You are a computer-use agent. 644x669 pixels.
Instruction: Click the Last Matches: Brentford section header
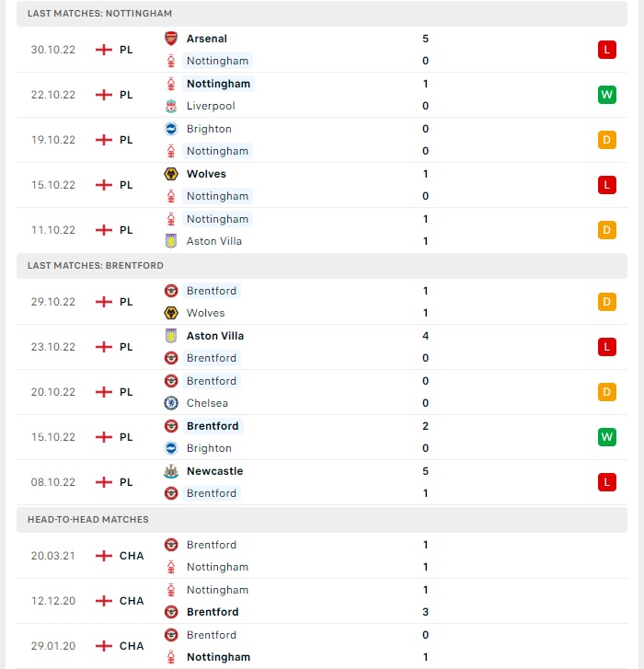[322, 265]
